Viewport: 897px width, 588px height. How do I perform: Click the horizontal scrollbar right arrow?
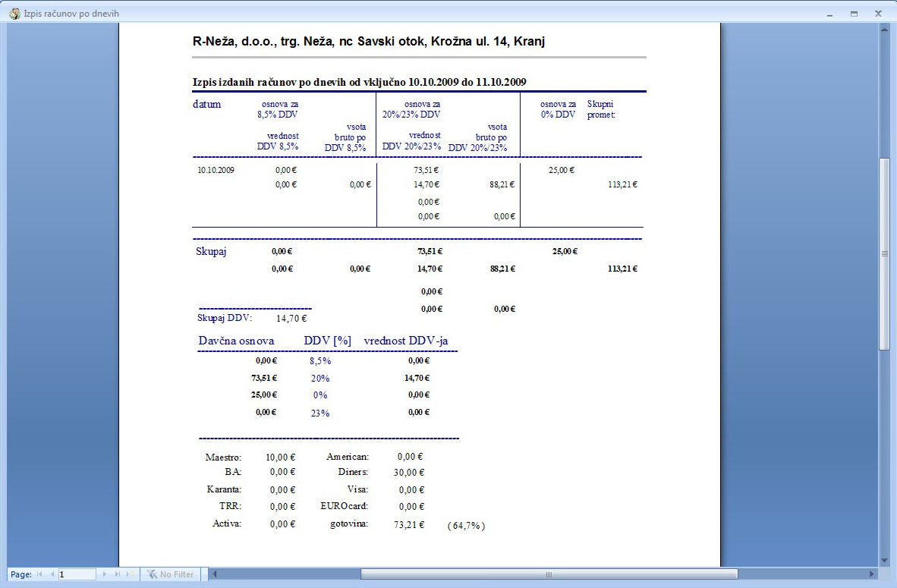(x=872, y=574)
